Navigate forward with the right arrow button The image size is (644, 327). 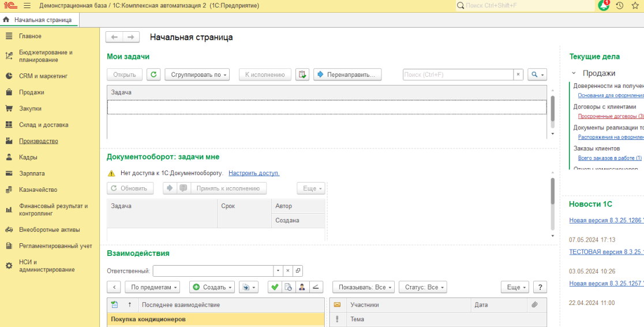(x=130, y=37)
